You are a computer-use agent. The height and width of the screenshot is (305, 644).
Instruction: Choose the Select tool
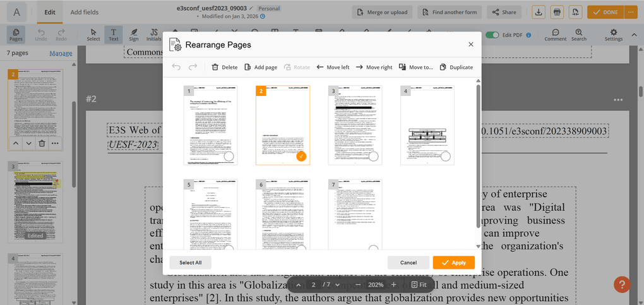(x=93, y=35)
